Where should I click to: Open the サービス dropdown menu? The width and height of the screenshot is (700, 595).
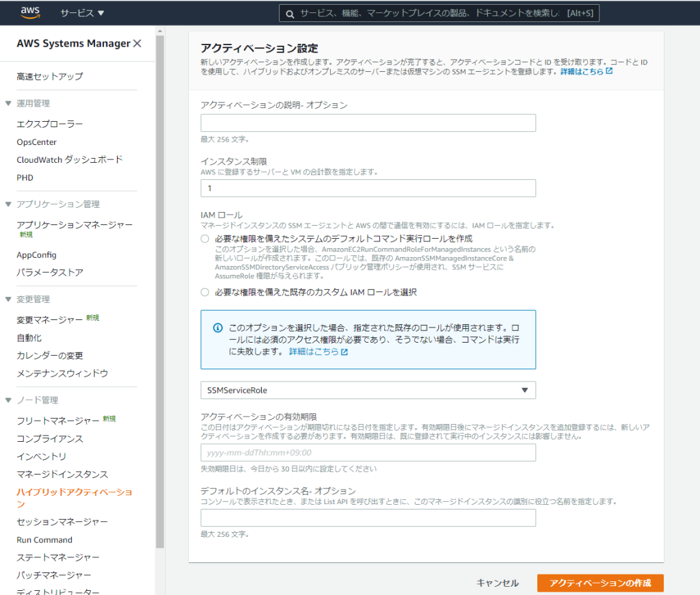point(82,13)
